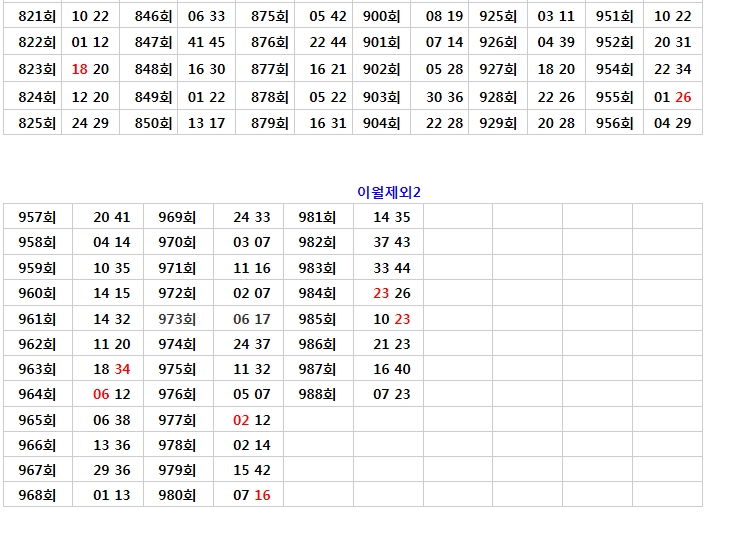
Task: Click the 850회 round cell
Action: pos(153,123)
